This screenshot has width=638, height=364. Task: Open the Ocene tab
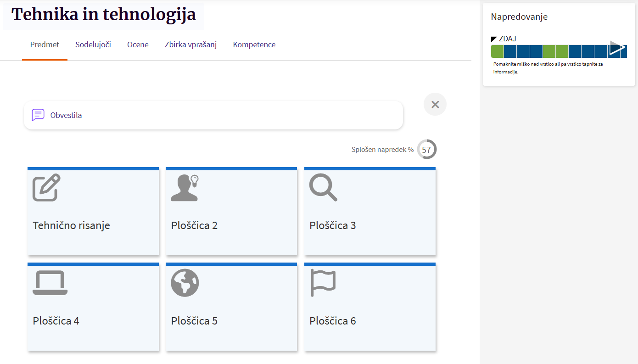click(138, 45)
